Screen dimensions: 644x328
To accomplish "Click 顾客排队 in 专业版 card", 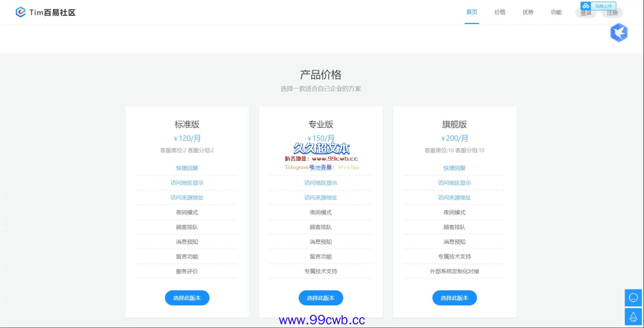I will pos(321,227).
